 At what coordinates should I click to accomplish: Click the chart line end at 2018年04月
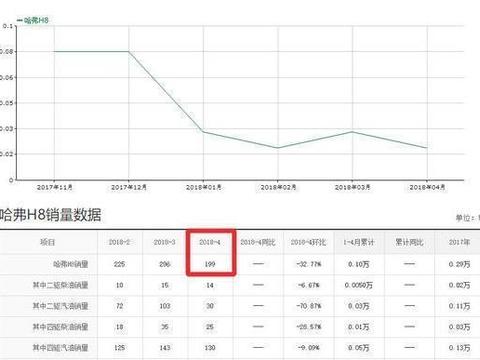click(427, 148)
